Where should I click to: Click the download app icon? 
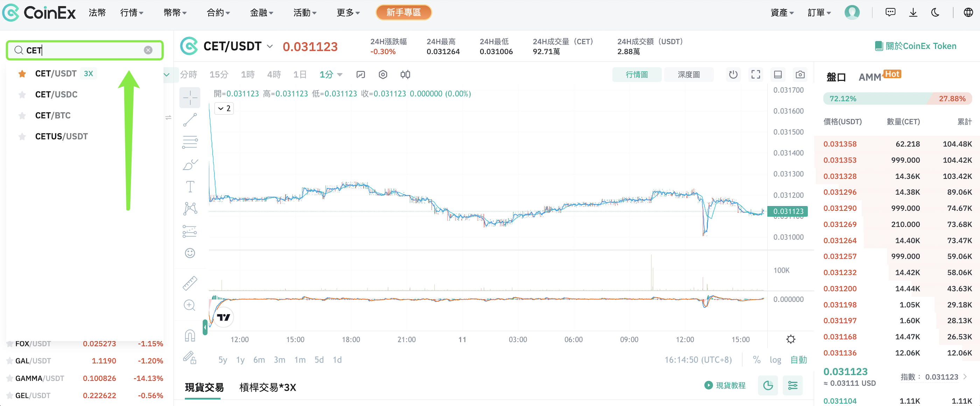tap(913, 13)
